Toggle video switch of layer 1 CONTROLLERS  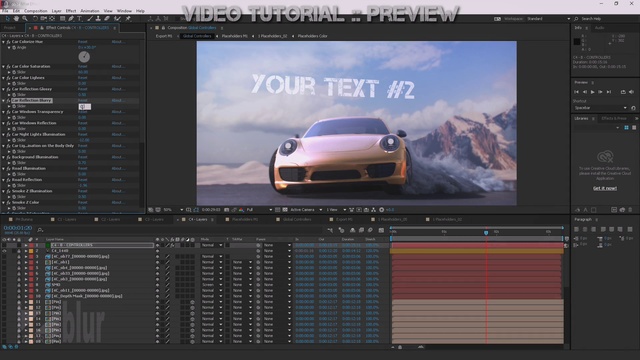pos(4,245)
